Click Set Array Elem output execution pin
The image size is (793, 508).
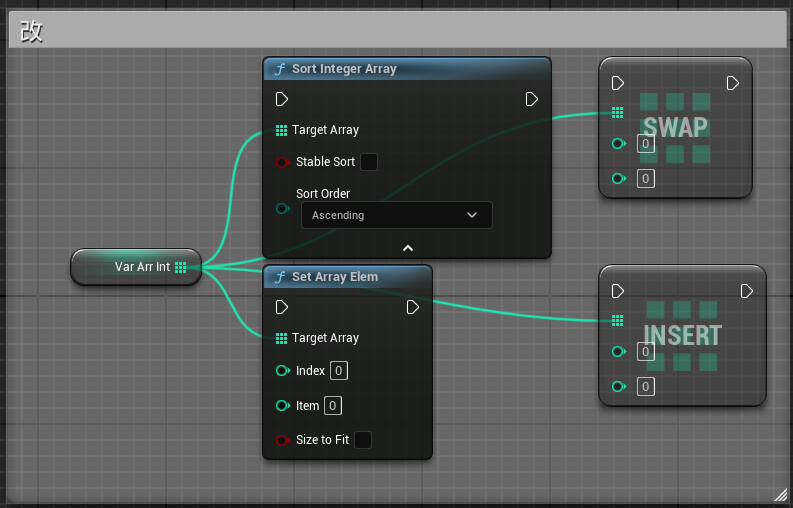(413, 307)
